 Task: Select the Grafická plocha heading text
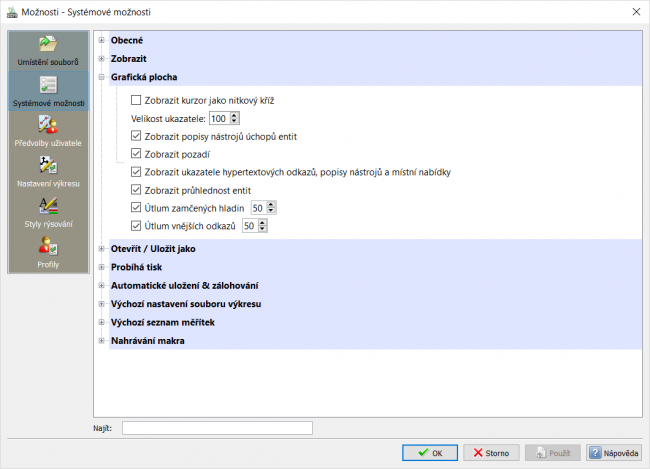[x=144, y=77]
